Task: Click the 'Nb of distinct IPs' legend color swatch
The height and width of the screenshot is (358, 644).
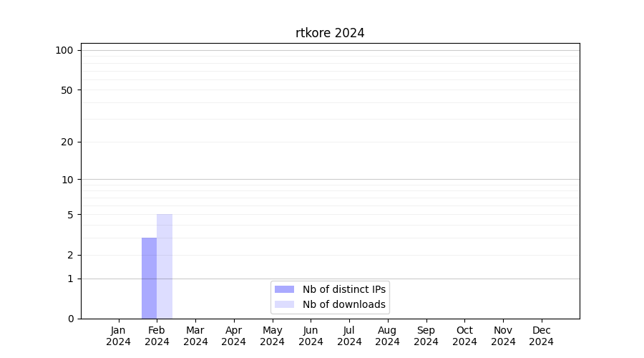Action: (284, 289)
